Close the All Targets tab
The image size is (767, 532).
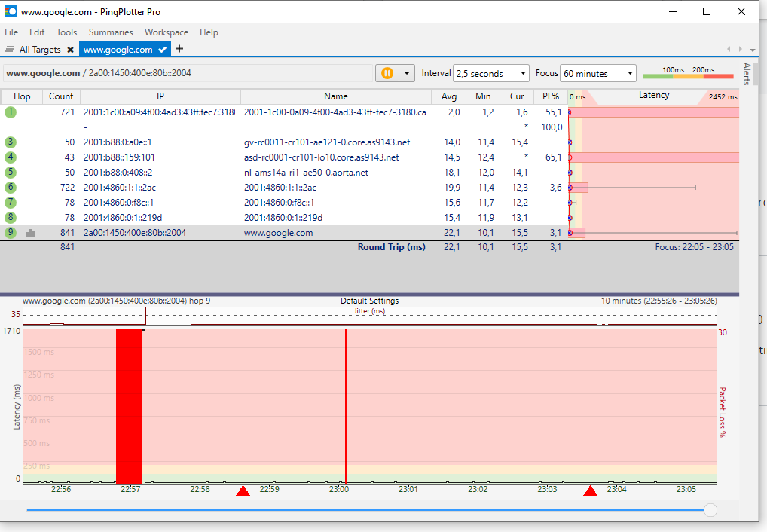point(70,50)
